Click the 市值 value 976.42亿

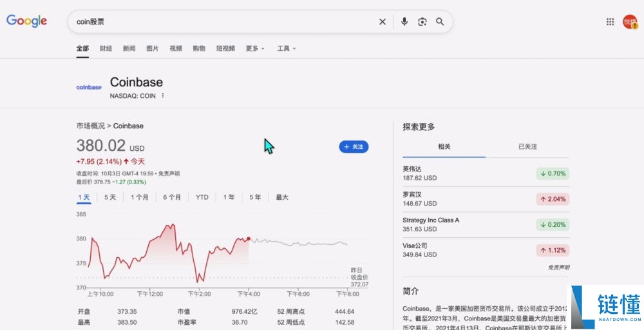click(x=244, y=311)
